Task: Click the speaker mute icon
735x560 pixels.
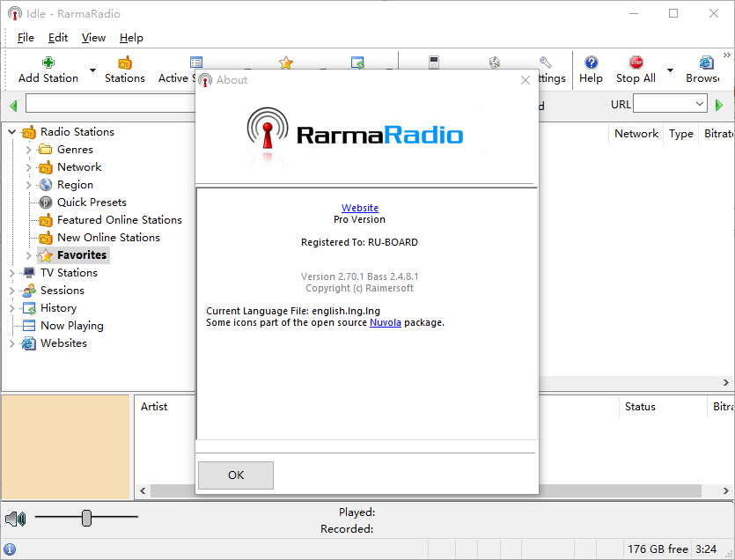Action: click(x=15, y=519)
